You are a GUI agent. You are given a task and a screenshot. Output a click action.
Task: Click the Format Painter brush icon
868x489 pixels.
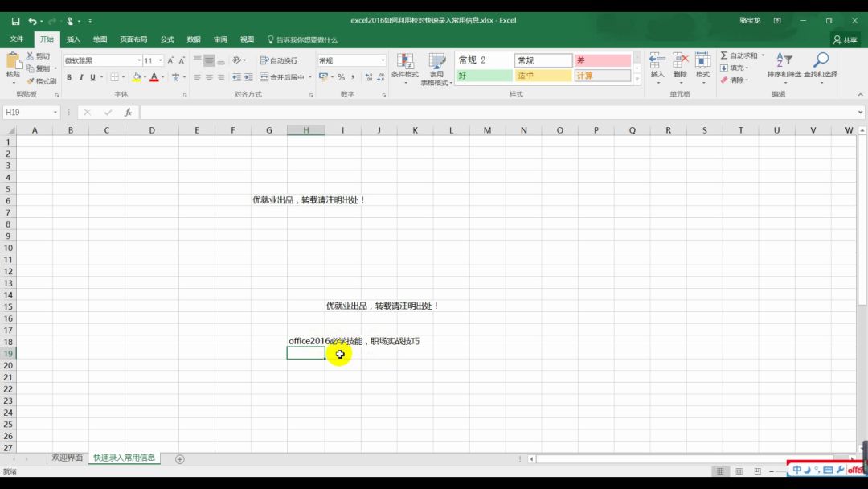pyautogui.click(x=31, y=81)
